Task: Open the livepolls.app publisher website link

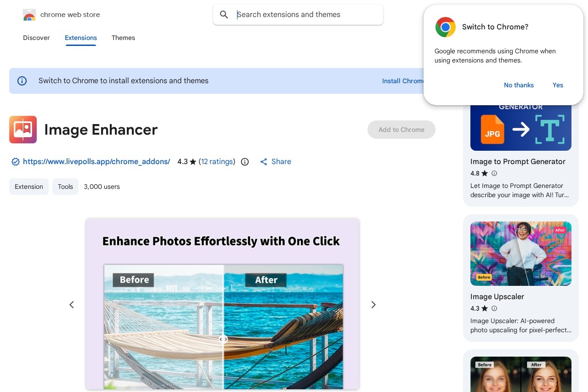Action: tap(96, 162)
